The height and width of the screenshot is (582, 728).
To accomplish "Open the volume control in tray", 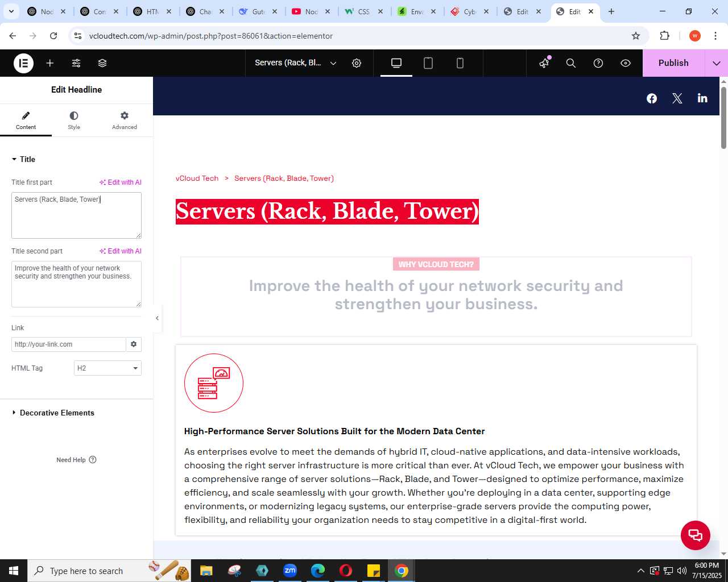I will coord(681,571).
